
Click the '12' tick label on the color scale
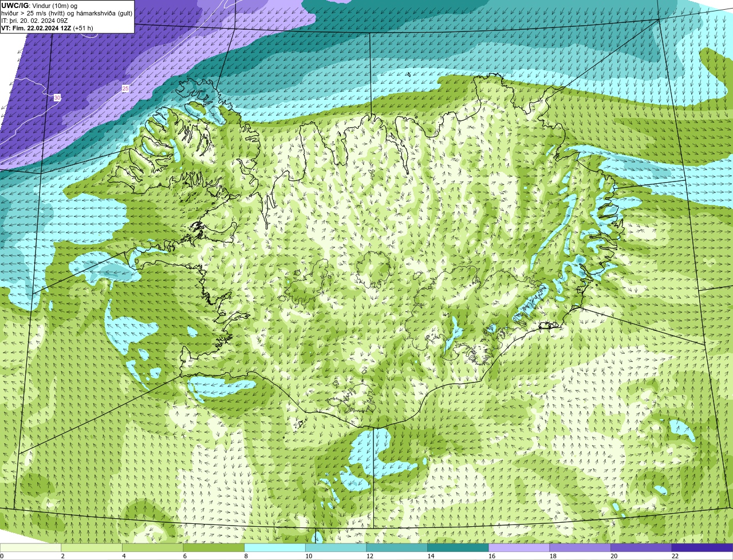point(370,556)
